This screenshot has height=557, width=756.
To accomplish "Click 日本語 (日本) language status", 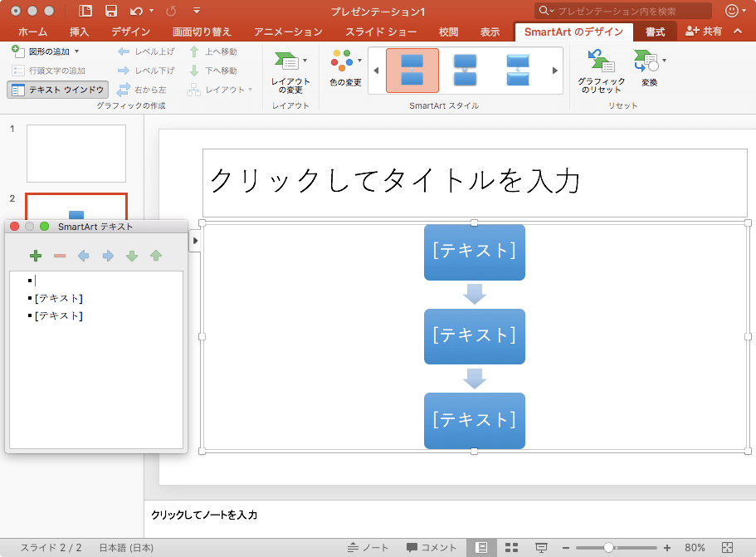I will [126, 547].
